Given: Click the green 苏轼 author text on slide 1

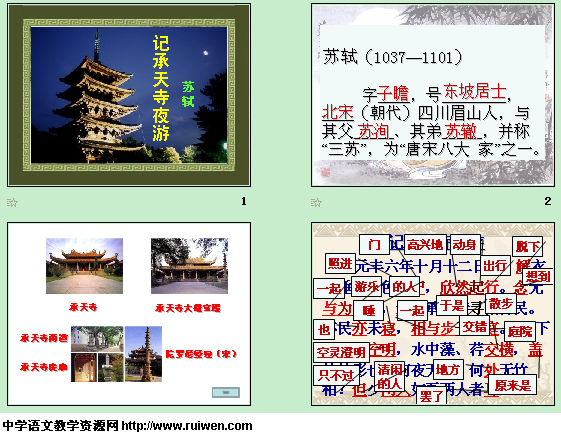Looking at the screenshot, I should click(188, 94).
